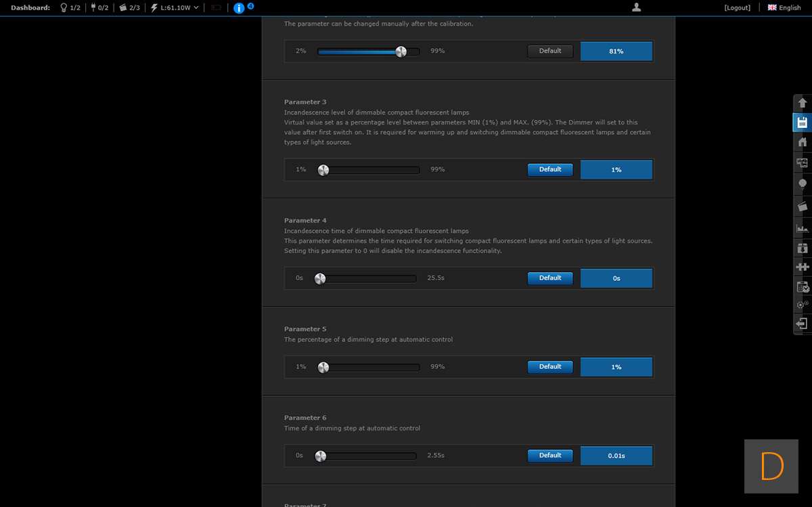Open the English language selector

(784, 7)
